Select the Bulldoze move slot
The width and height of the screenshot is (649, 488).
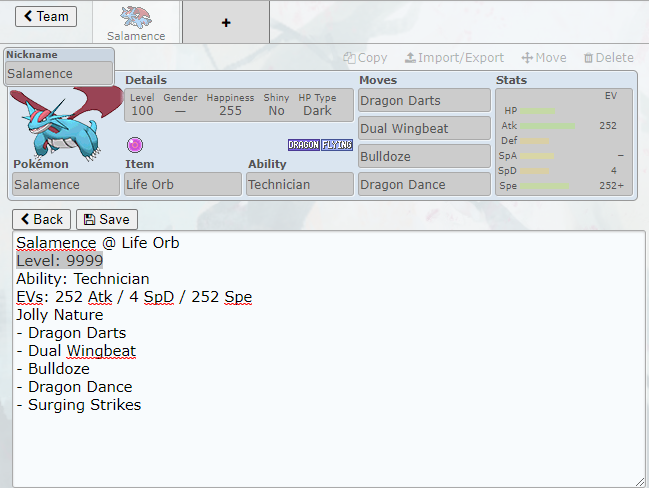pyautogui.click(x=424, y=156)
